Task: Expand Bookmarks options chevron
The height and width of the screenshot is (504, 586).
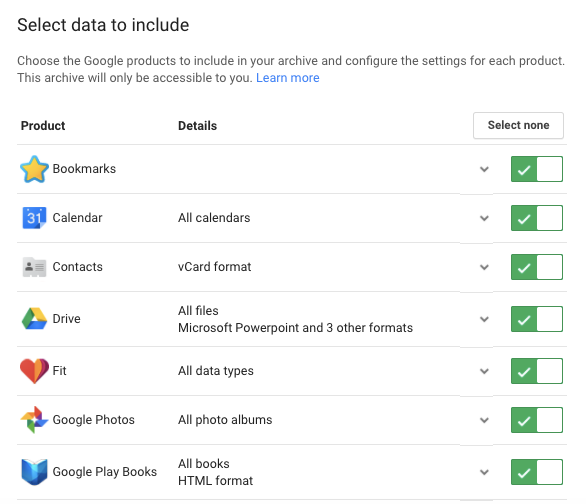Action: tap(484, 169)
